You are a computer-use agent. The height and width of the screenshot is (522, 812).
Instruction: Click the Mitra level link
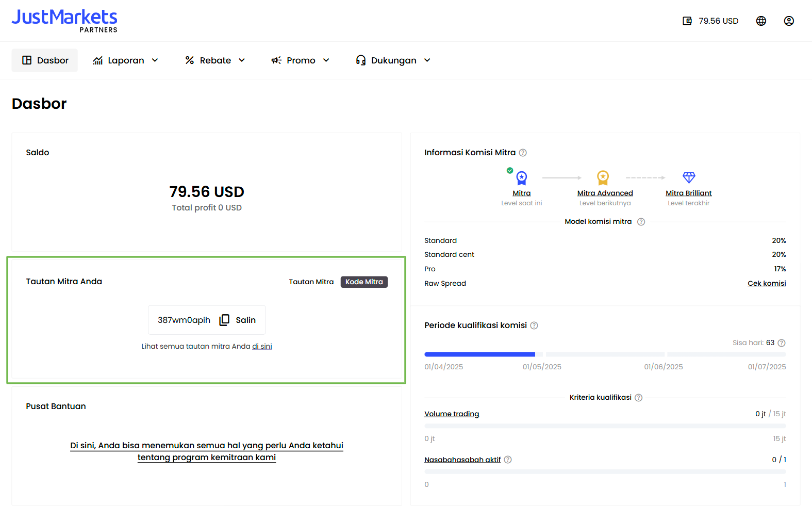(x=522, y=193)
